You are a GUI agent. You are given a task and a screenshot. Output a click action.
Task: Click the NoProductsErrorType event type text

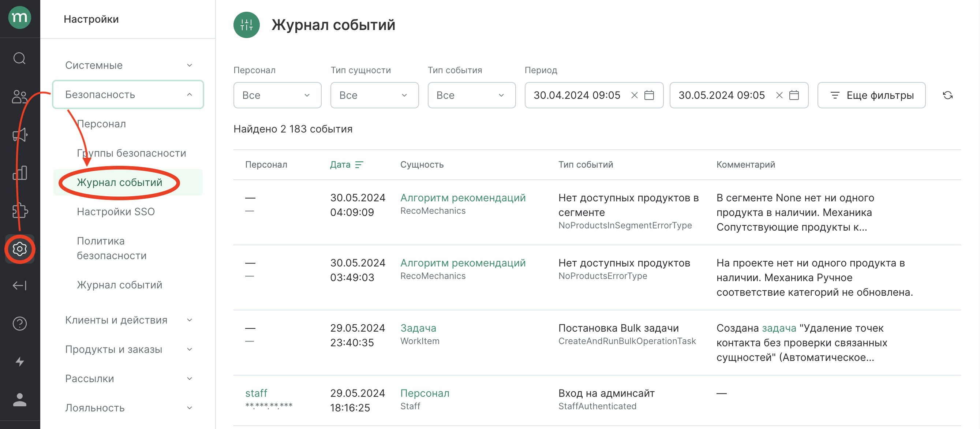[x=602, y=276]
